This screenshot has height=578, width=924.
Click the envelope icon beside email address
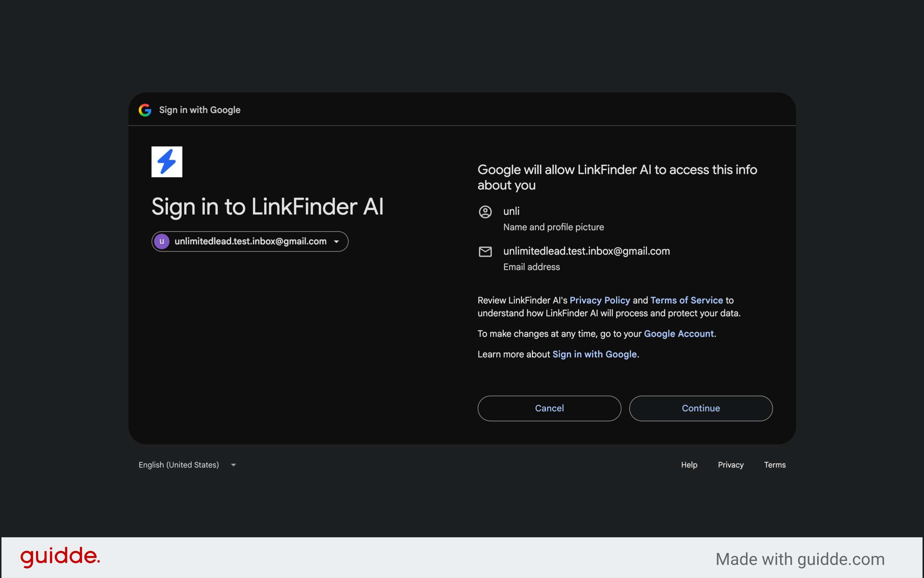point(485,252)
